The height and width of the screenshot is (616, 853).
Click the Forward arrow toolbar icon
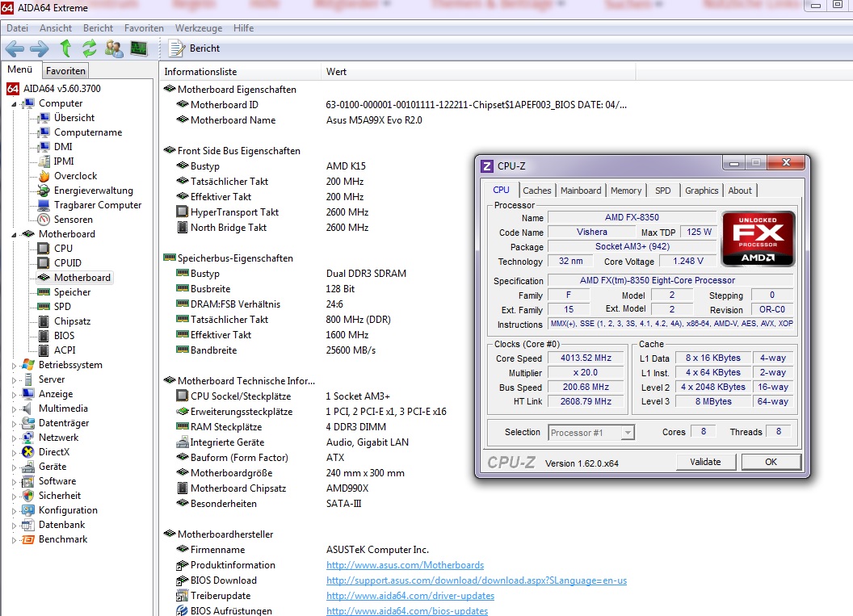[x=39, y=49]
